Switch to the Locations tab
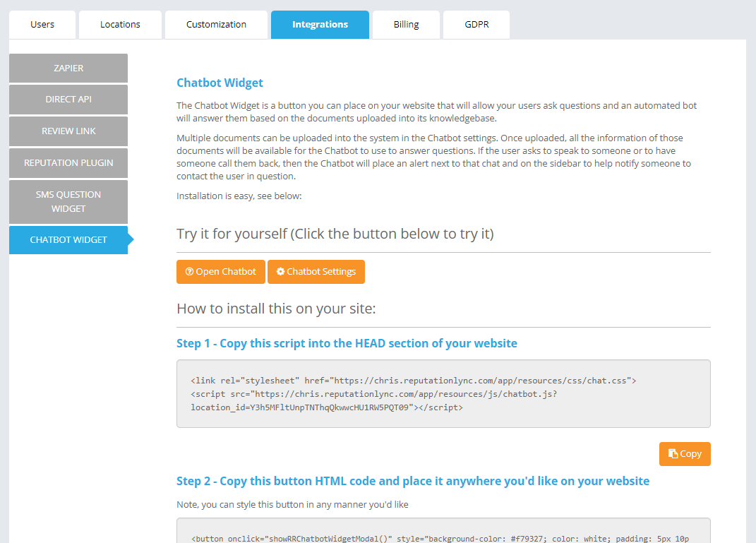The image size is (756, 543). coord(119,24)
